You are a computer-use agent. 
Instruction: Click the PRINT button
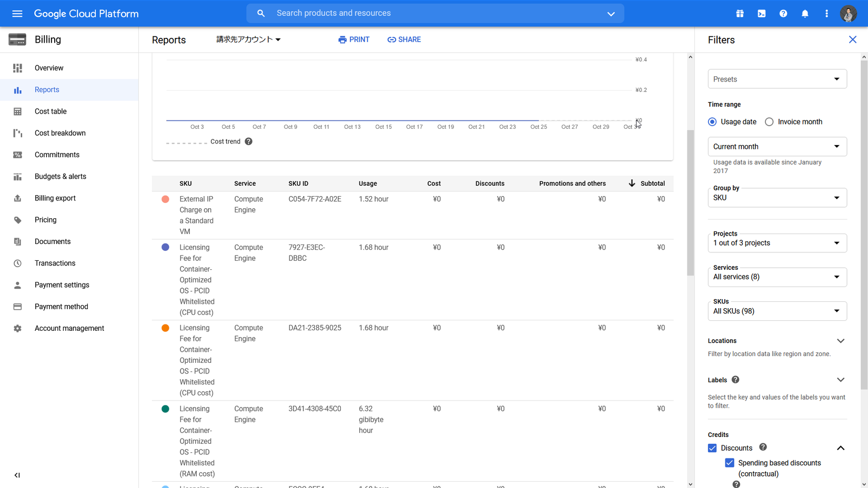click(x=354, y=39)
